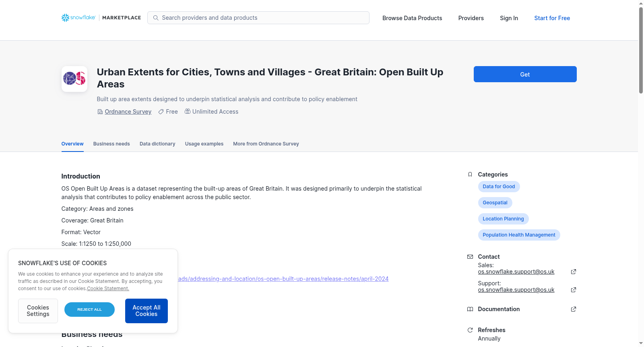
Task: Click the Documentation book icon
Action: pyautogui.click(x=470, y=309)
